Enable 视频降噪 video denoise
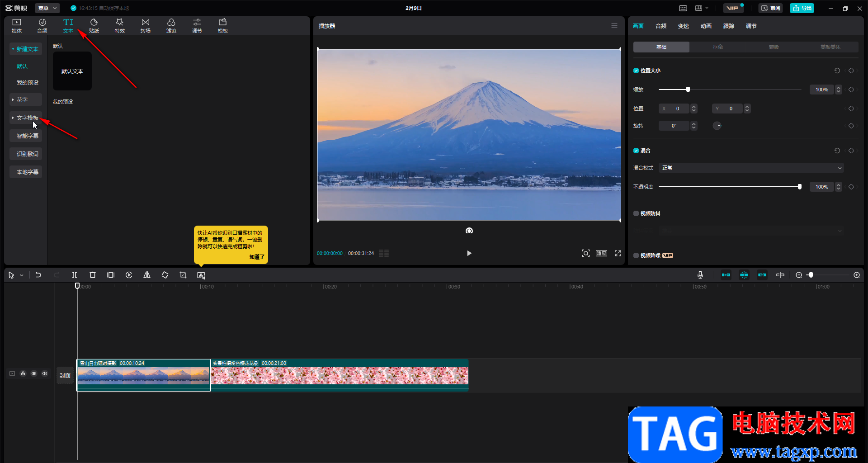Image resolution: width=868 pixels, height=463 pixels. point(636,255)
